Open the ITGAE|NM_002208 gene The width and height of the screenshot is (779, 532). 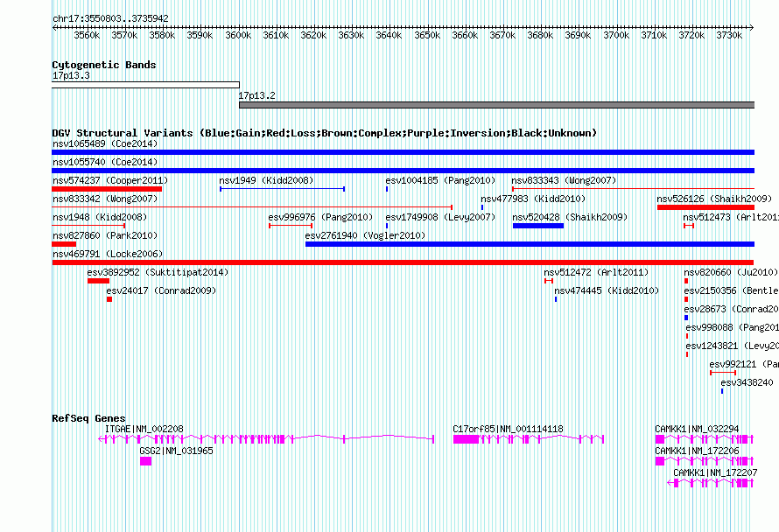(266, 438)
